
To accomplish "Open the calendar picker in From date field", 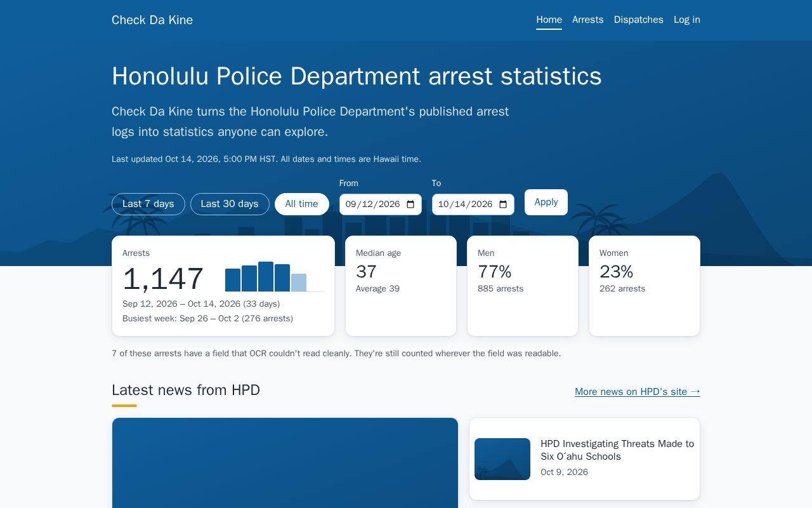I will pos(410,204).
